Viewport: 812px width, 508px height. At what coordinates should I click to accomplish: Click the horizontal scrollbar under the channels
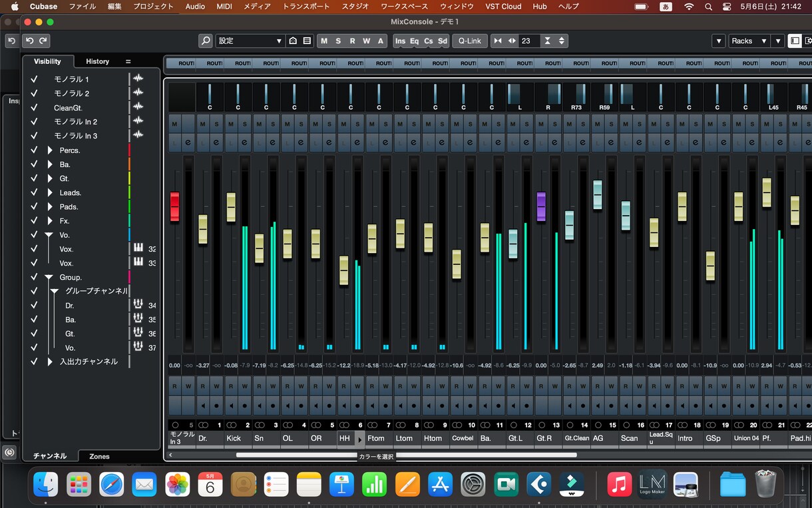(x=406, y=455)
